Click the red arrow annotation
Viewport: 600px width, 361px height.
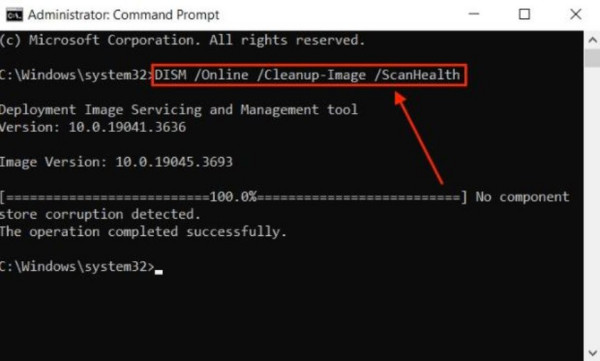(x=419, y=138)
